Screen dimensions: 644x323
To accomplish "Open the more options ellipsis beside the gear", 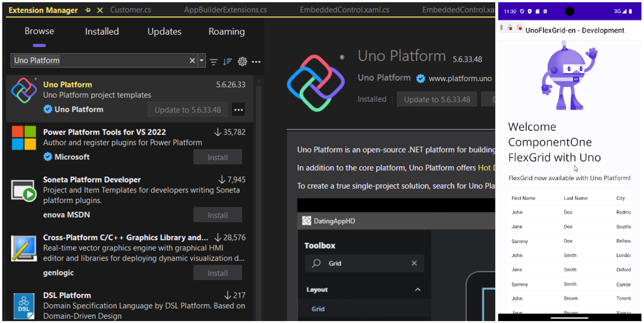I will click(256, 62).
